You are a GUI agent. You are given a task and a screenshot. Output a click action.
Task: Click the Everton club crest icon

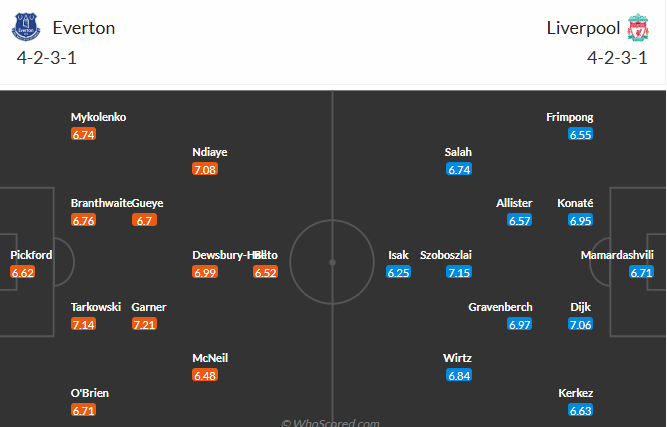click(26, 27)
